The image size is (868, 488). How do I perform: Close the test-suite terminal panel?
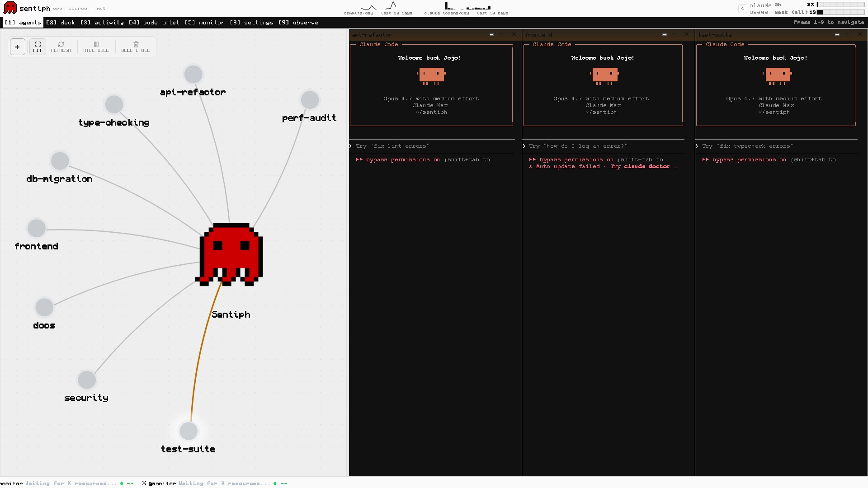[x=859, y=34]
